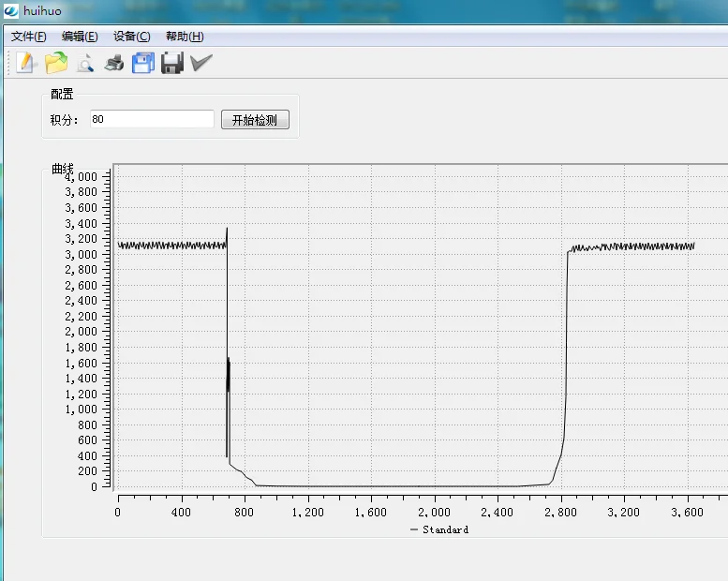728x581 pixels.
Task: Click the black floppy disk save icon
Action: pos(172,63)
